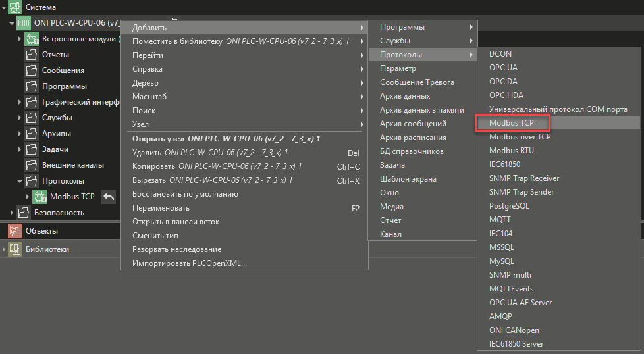Select Импортировать PLCOpenXML entry
This screenshot has height=354, width=644.
coord(244,263)
